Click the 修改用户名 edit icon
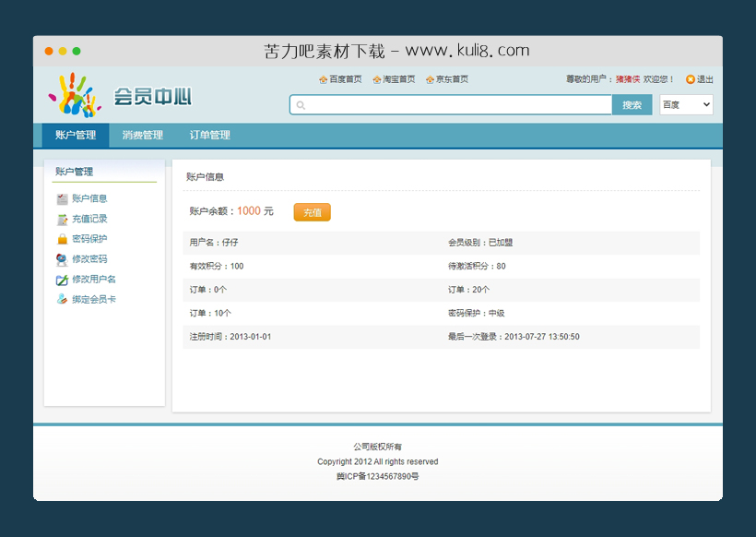This screenshot has width=756, height=537. 62,280
